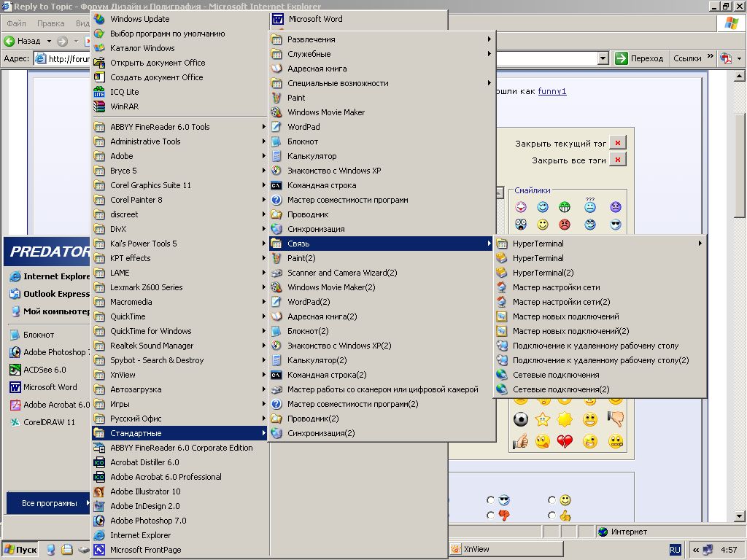747x560 pixels.
Task: Insert the soccer ball smiley
Action: coord(521,419)
